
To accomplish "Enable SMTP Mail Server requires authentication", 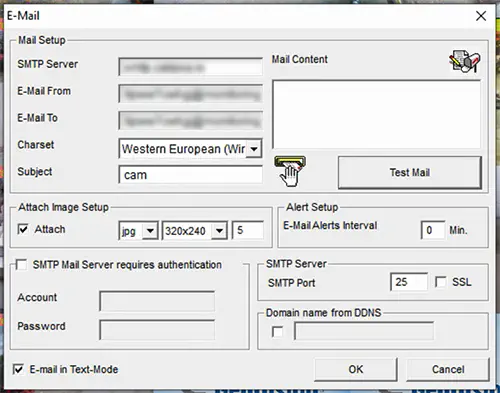I will click(22, 265).
